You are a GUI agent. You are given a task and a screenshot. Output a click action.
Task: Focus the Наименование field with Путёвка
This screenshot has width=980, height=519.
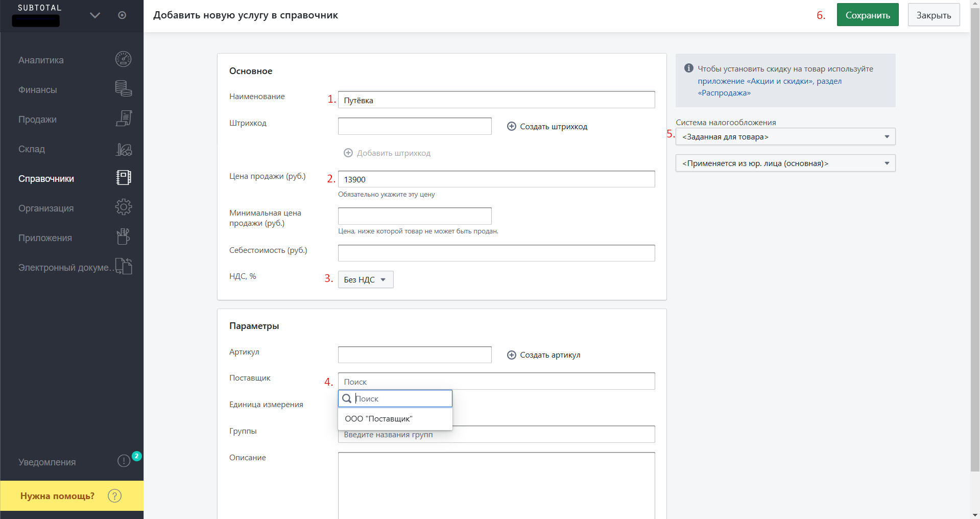(496, 100)
